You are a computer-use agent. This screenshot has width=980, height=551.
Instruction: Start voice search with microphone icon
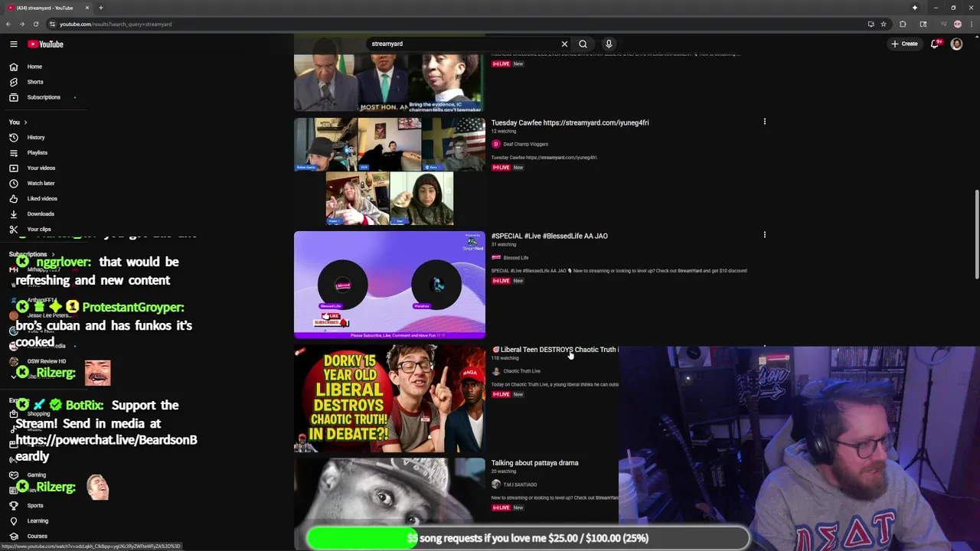tap(609, 44)
